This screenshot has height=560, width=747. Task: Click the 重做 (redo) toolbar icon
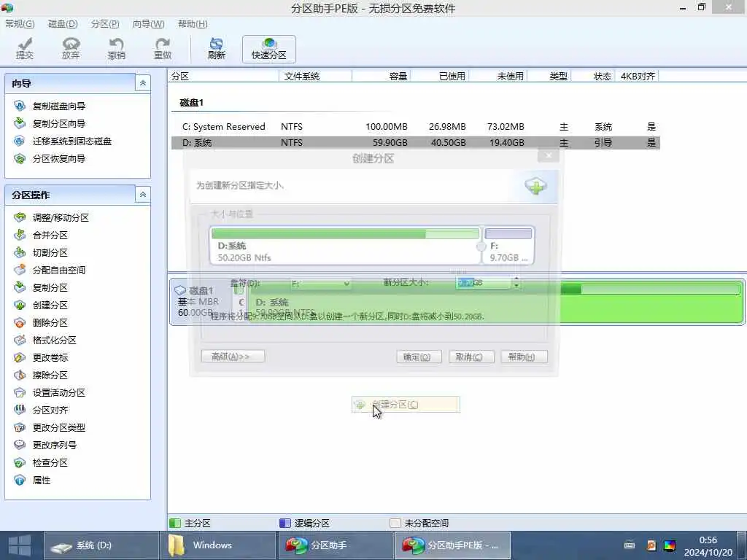163,49
